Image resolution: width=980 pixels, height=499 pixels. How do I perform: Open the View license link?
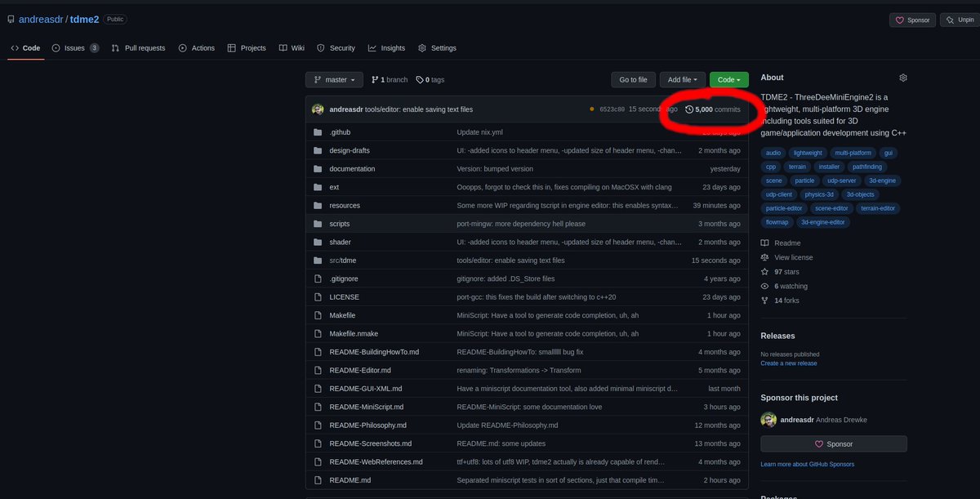[x=787, y=257]
